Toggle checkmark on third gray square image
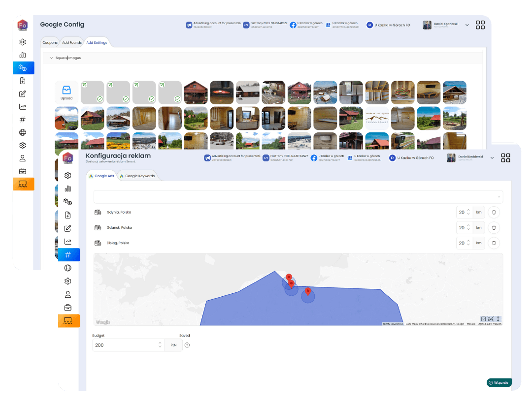This screenshot has height=403, width=532. pos(152,99)
